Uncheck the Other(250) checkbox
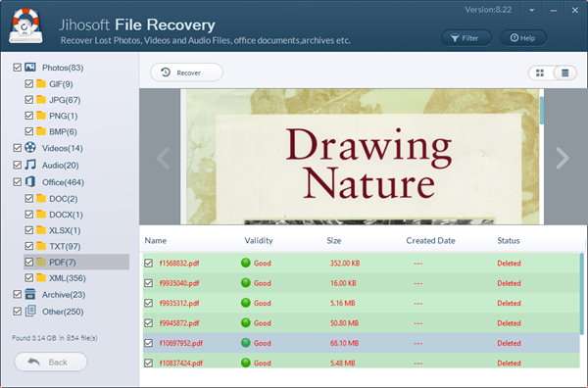Viewport: 588px width, 388px height. pyautogui.click(x=18, y=312)
